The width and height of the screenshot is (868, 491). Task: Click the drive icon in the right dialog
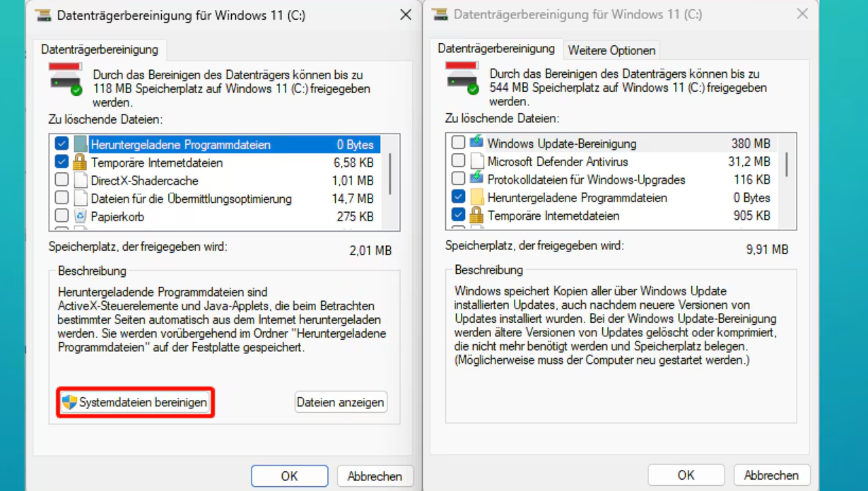click(x=462, y=77)
